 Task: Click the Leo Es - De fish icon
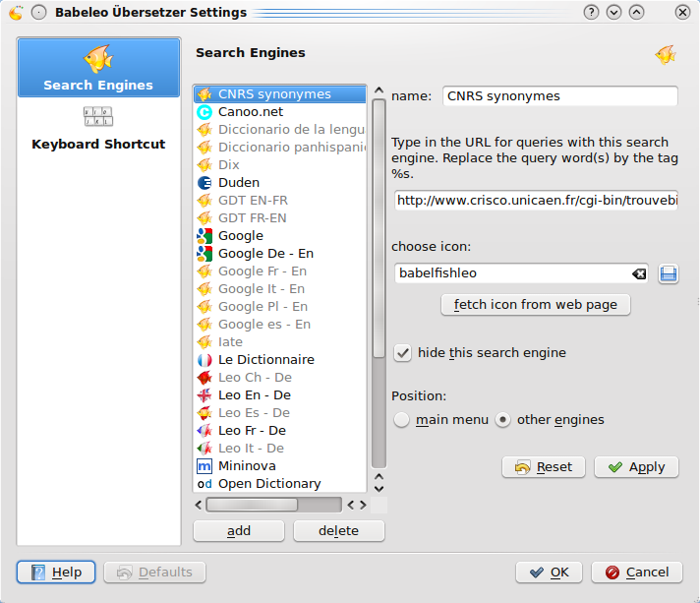[x=204, y=413]
